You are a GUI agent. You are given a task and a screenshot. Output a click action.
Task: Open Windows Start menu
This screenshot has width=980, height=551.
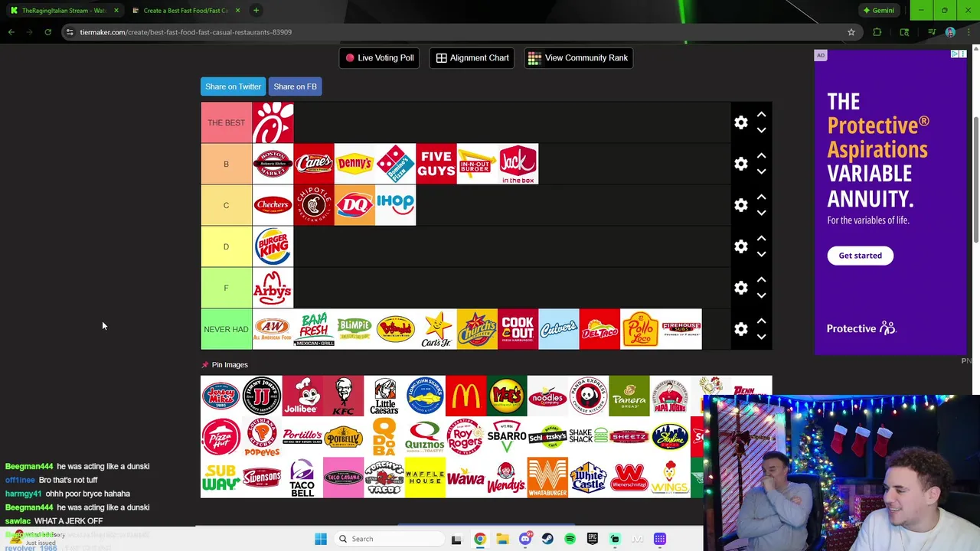[x=321, y=539]
